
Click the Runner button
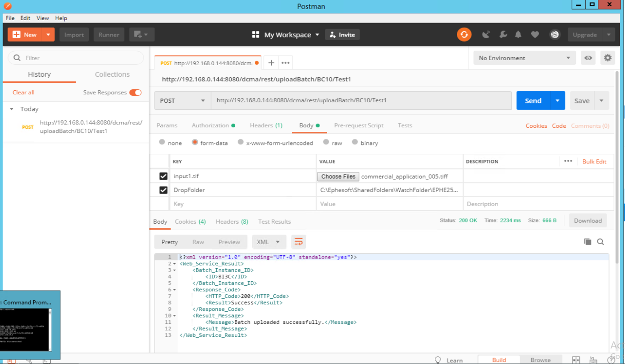tap(109, 35)
